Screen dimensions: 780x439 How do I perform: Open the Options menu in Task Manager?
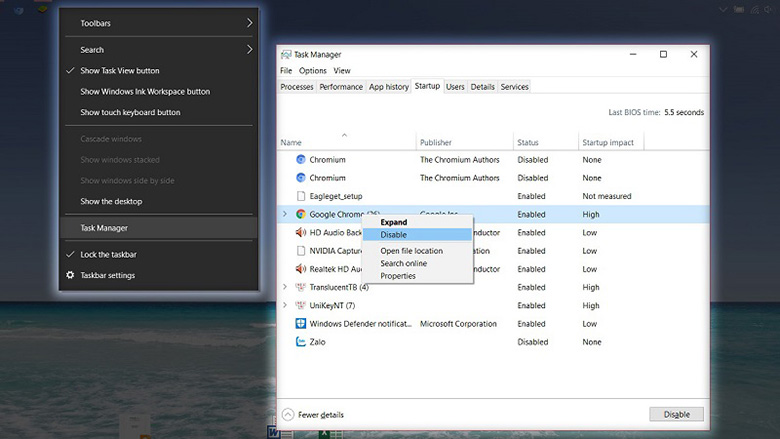click(312, 71)
